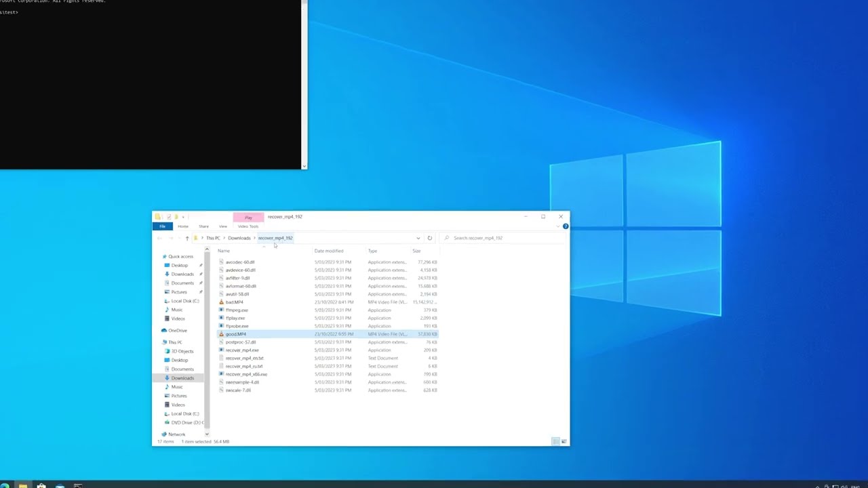Select the avformat-60.dll file
Screen dimensions: 868x488
(241, 286)
